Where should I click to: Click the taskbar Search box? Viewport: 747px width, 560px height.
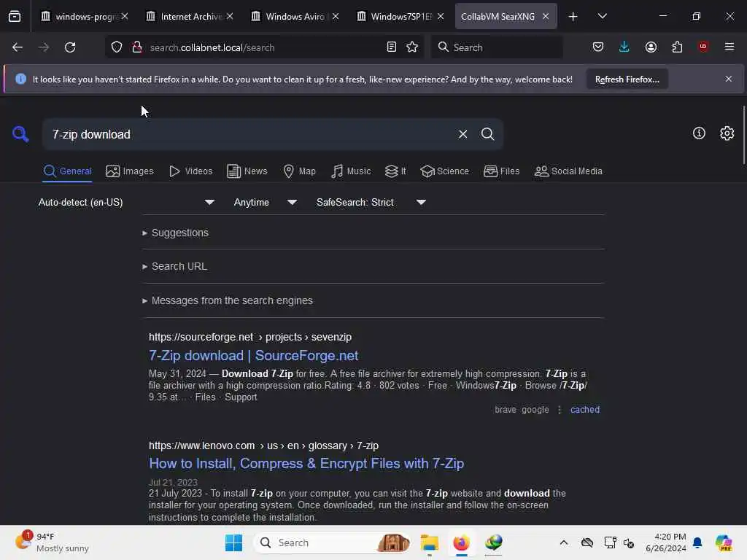coord(332,542)
